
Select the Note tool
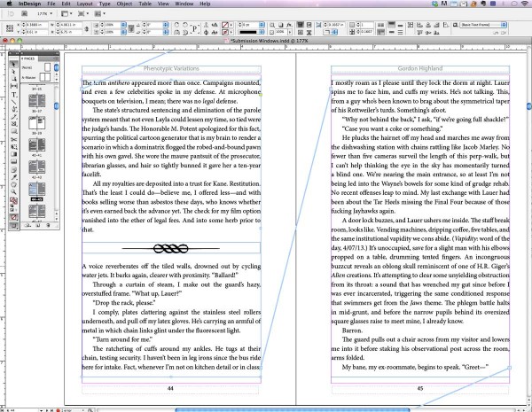tap(13, 169)
